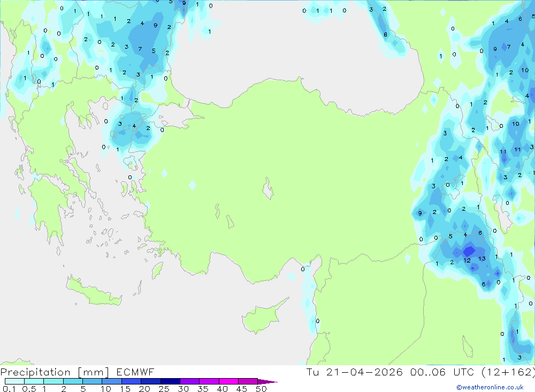Click the '0.5' legend label
535x392 pixels.
click(29, 389)
